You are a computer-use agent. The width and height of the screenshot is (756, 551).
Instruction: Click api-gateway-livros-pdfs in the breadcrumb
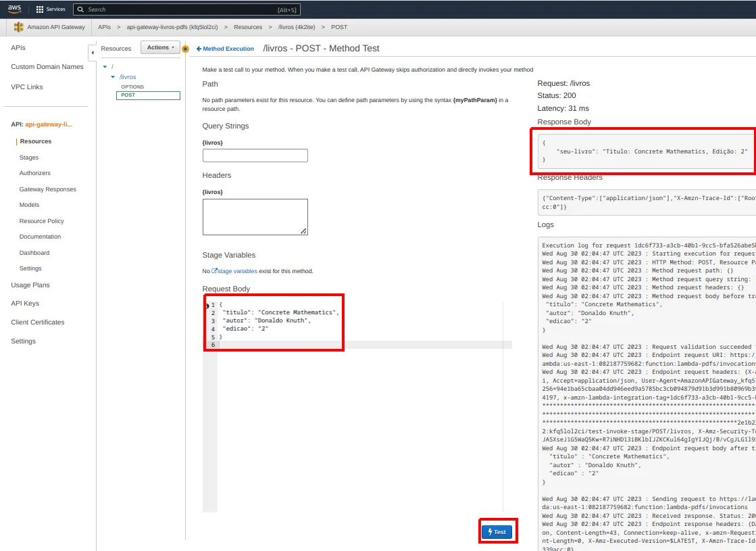pyautogui.click(x=172, y=27)
